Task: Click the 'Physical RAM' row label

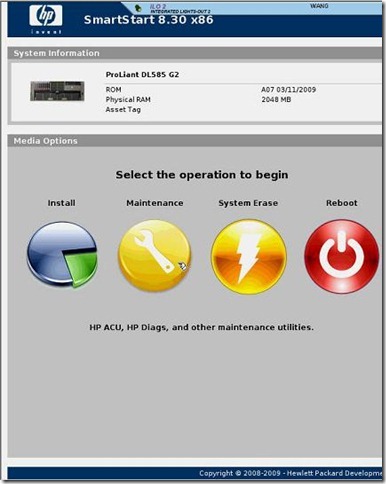Action: click(x=128, y=100)
